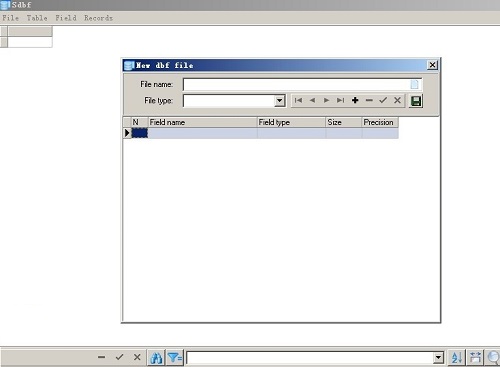500x367 pixels.
Task: Select the highlighted N cell in first row
Action: click(x=140, y=133)
